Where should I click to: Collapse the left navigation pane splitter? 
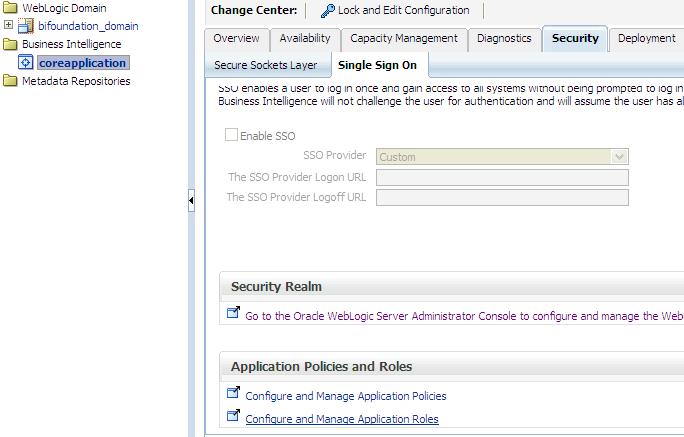pos(191,202)
